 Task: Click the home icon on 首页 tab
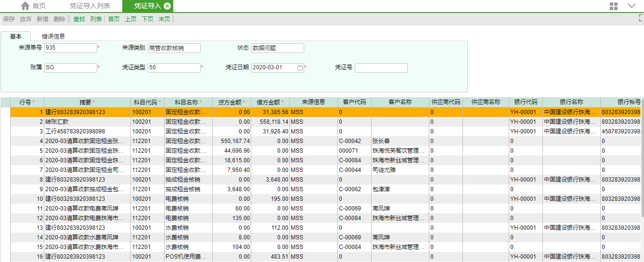pyautogui.click(x=25, y=6)
